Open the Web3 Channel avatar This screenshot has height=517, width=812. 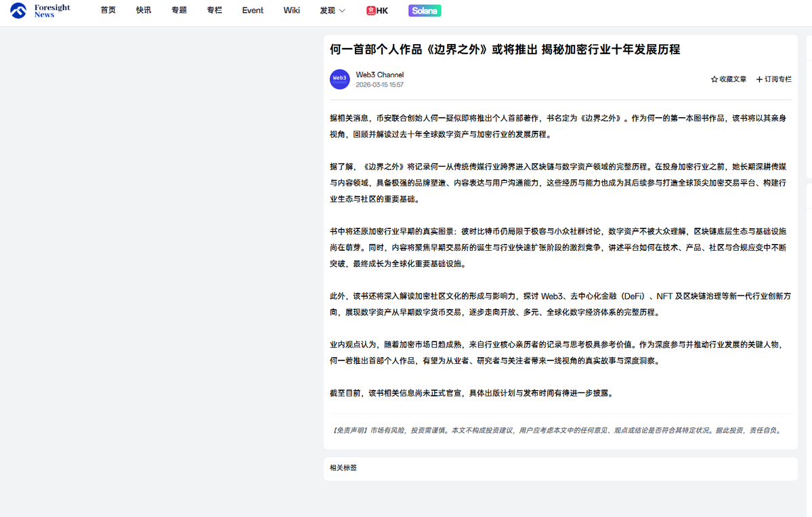tap(340, 79)
